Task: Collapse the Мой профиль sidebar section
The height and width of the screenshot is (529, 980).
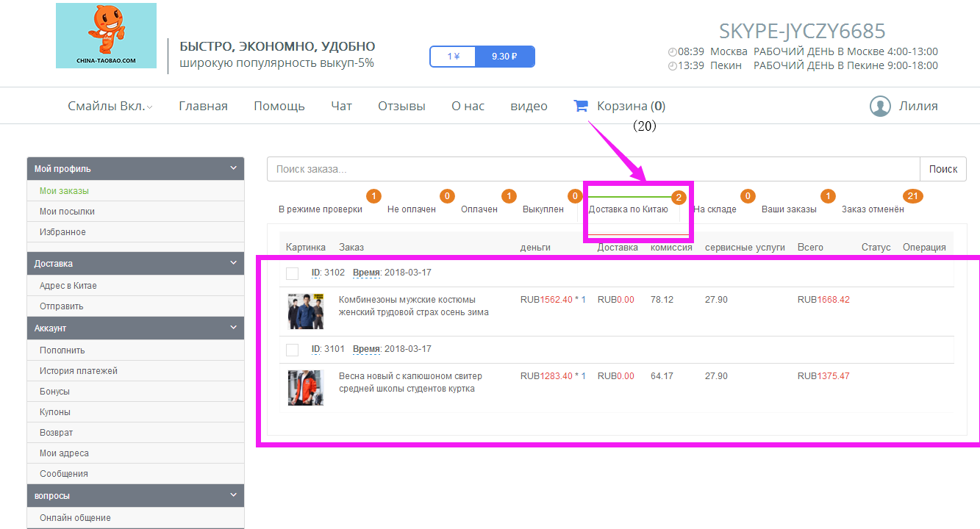Action: [x=233, y=168]
